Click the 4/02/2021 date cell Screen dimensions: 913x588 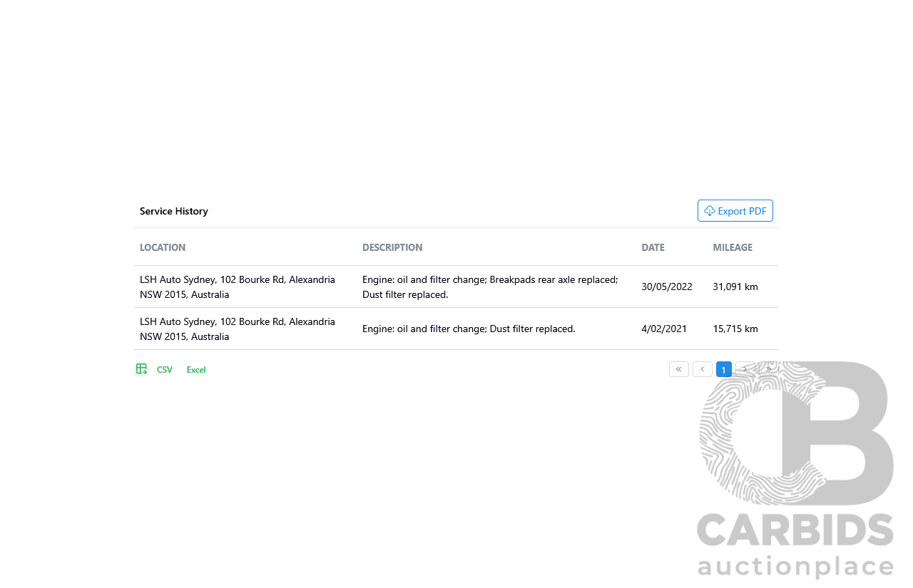[x=663, y=329]
